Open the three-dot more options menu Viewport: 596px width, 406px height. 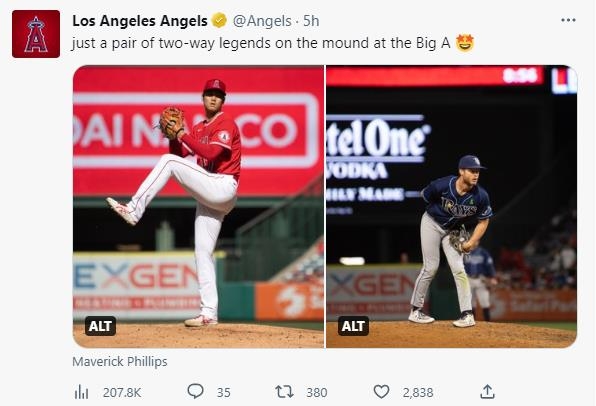(x=568, y=20)
